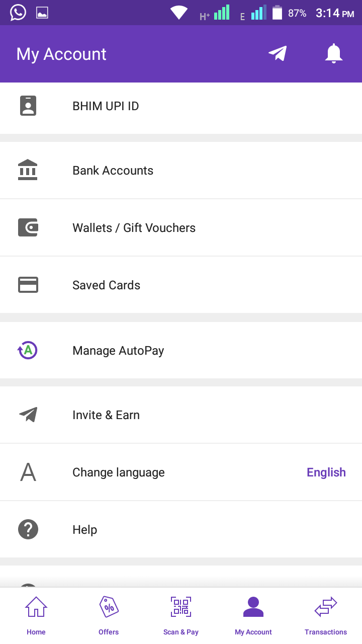
Task: Open Change language option
Action: click(x=181, y=472)
